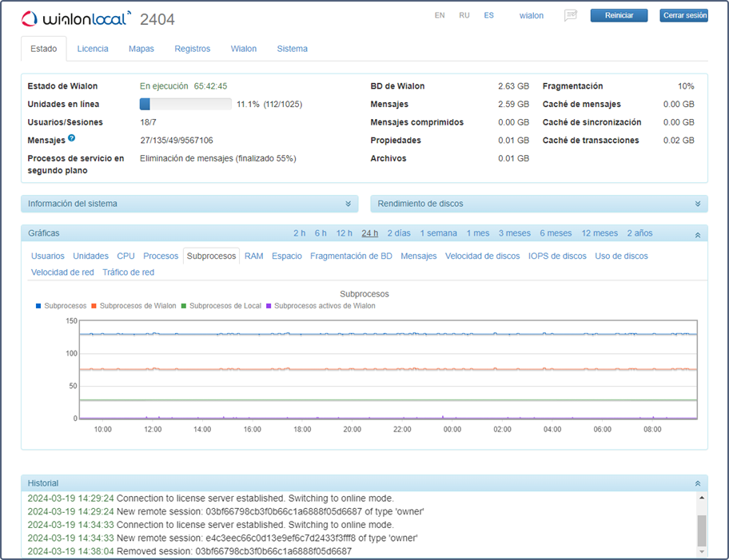This screenshot has width=729, height=560.
Task: Toggle Subprocesos activos de Wialon legend
Action: [x=320, y=306]
